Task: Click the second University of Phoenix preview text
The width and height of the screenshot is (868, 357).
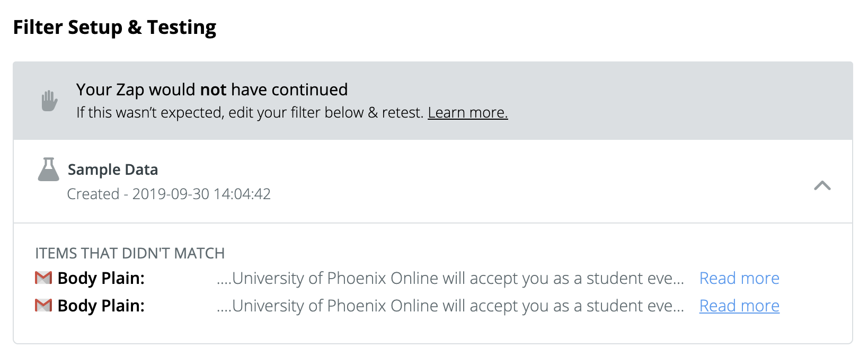Action: pyautogui.click(x=450, y=306)
